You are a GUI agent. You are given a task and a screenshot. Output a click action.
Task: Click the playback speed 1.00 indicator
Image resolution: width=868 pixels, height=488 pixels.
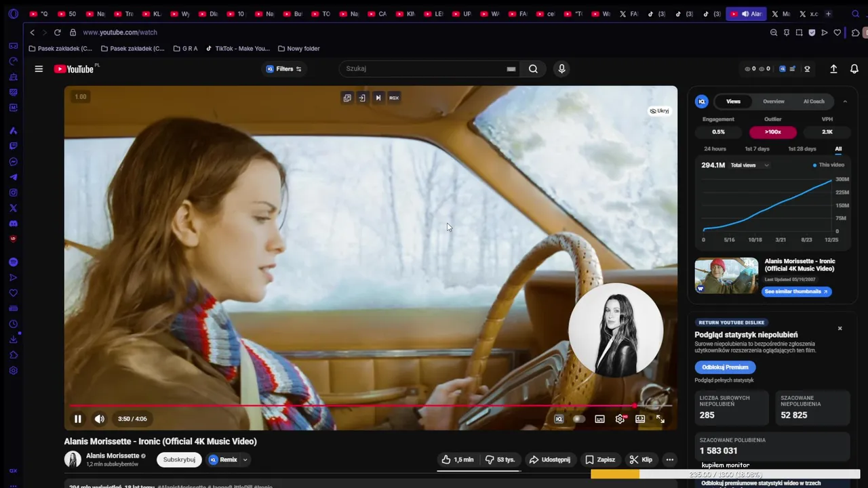(81, 97)
